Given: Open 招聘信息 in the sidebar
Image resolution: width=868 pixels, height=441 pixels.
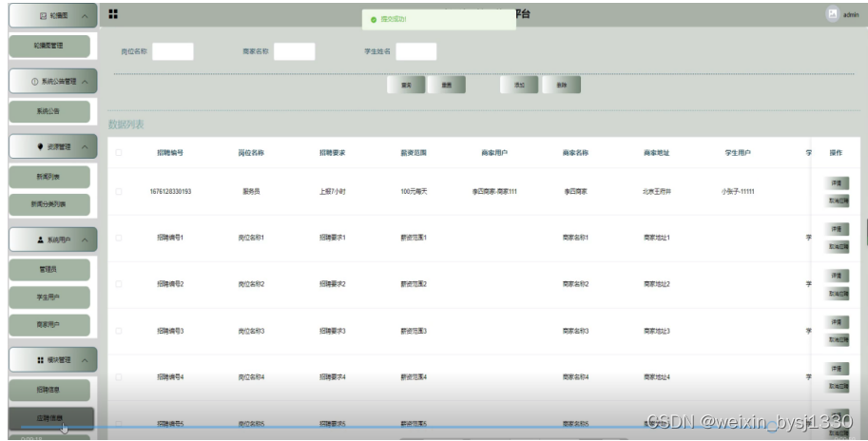Looking at the screenshot, I should (x=49, y=390).
